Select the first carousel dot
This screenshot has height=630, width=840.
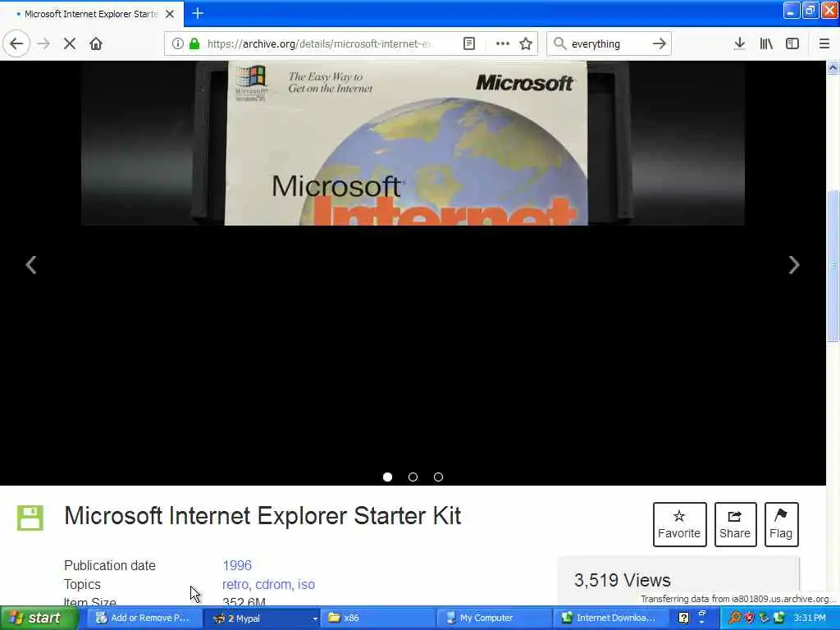[x=388, y=477]
